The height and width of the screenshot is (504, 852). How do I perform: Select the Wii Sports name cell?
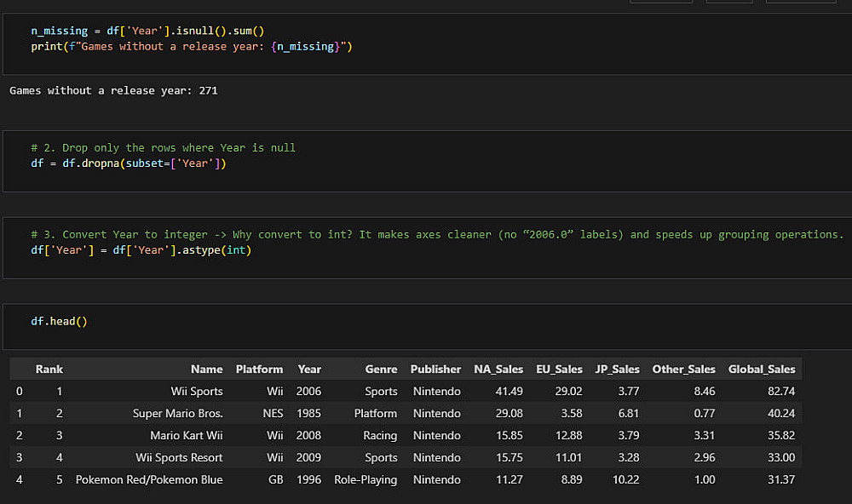tap(196, 392)
